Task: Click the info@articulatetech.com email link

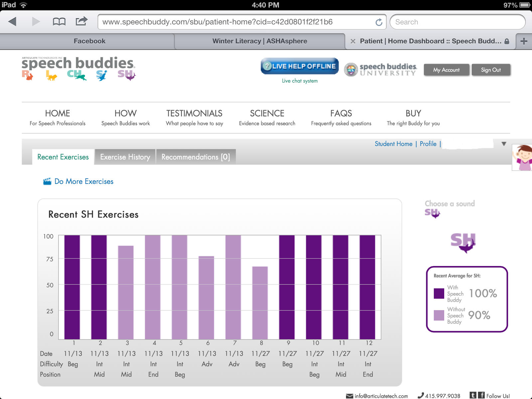Action: coord(381,396)
